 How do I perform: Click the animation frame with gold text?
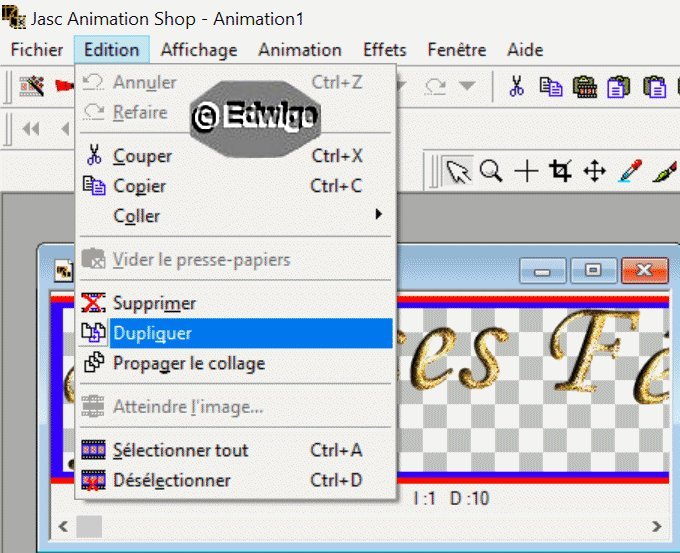pos(533,389)
